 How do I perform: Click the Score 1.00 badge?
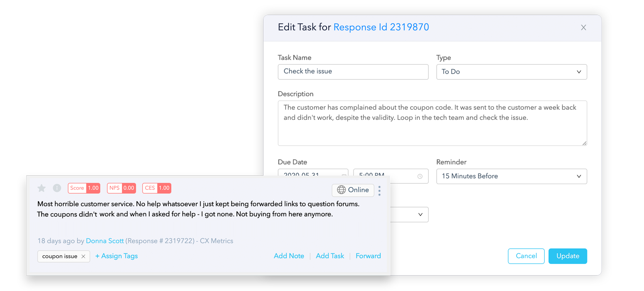(84, 188)
